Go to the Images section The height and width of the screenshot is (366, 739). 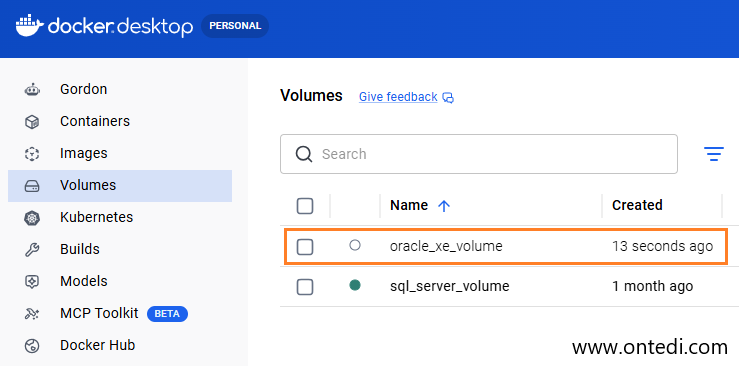pyautogui.click(x=83, y=153)
